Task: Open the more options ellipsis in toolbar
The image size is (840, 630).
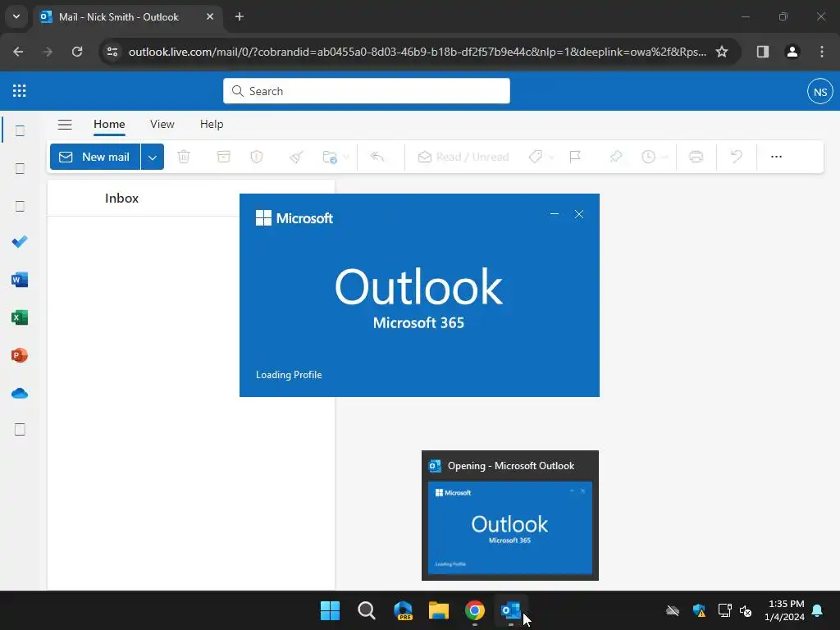Action: [776, 157]
